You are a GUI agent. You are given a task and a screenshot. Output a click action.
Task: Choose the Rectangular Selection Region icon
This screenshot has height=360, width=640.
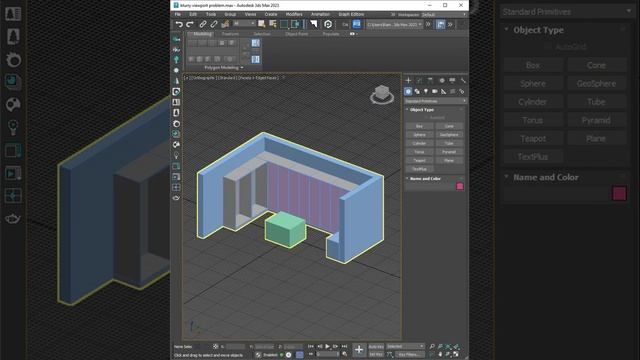[x=284, y=24]
